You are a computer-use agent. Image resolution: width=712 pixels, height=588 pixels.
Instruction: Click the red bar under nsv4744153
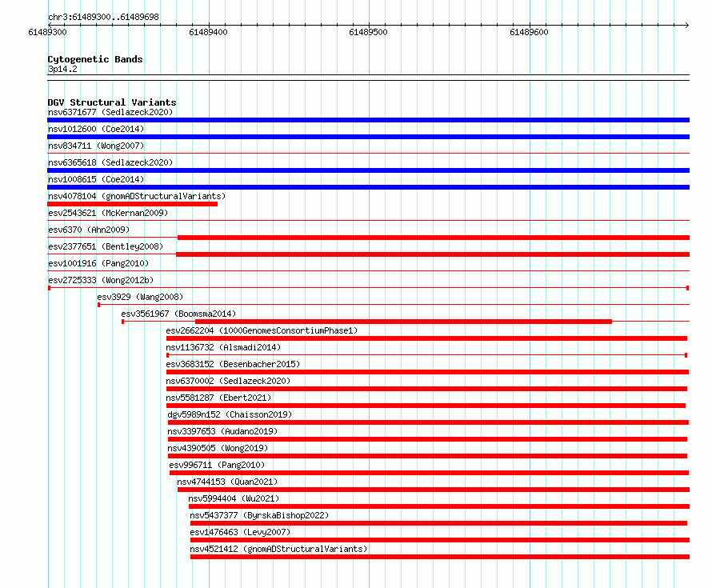pos(434,490)
